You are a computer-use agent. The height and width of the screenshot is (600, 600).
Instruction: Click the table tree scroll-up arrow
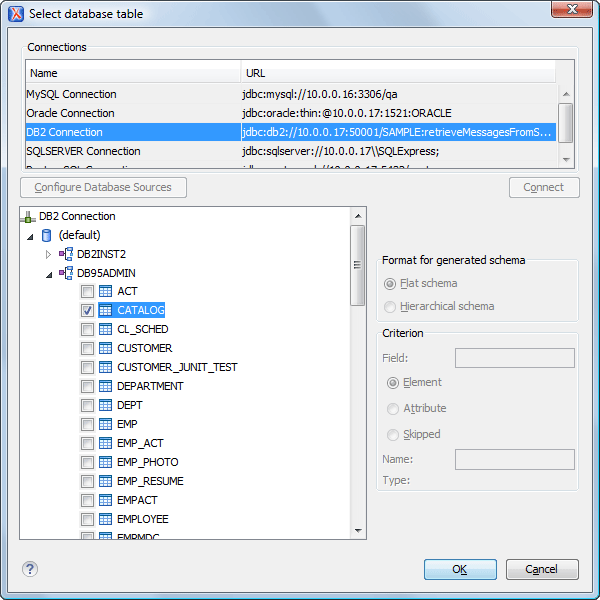click(x=358, y=216)
